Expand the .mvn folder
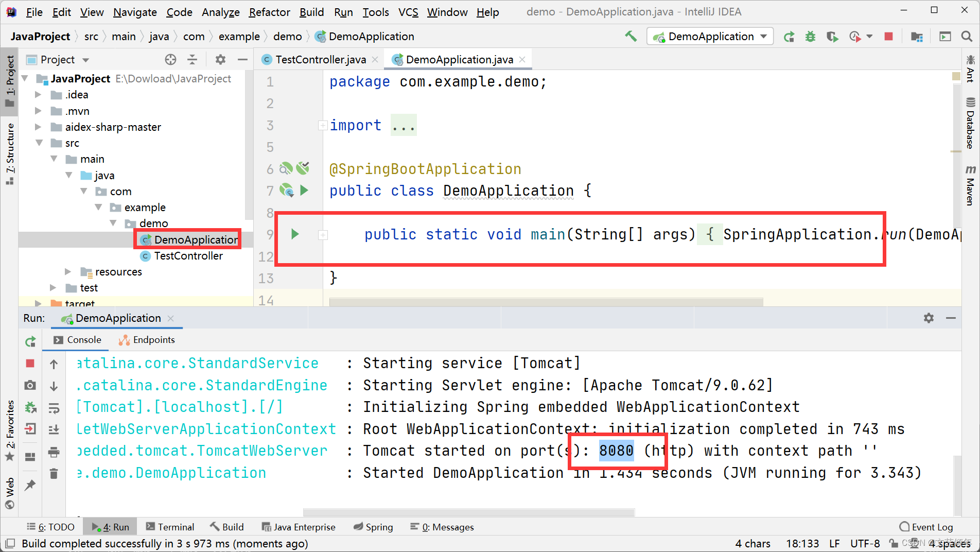Viewport: 980px width, 552px height. click(x=38, y=111)
